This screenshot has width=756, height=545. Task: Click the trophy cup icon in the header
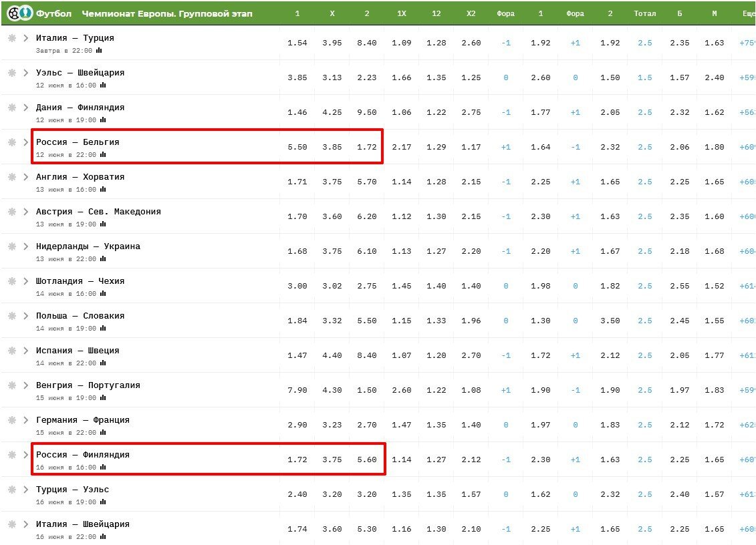[25, 13]
